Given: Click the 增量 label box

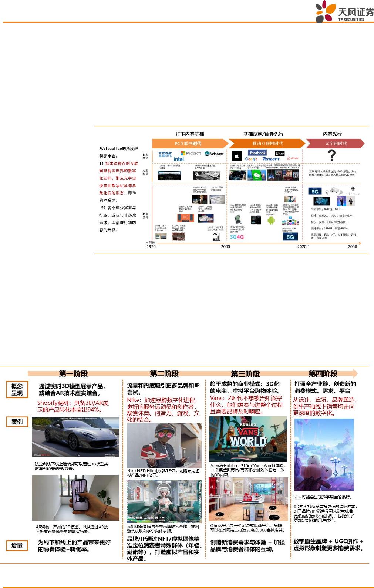Looking at the screenshot, I should 17,545.
